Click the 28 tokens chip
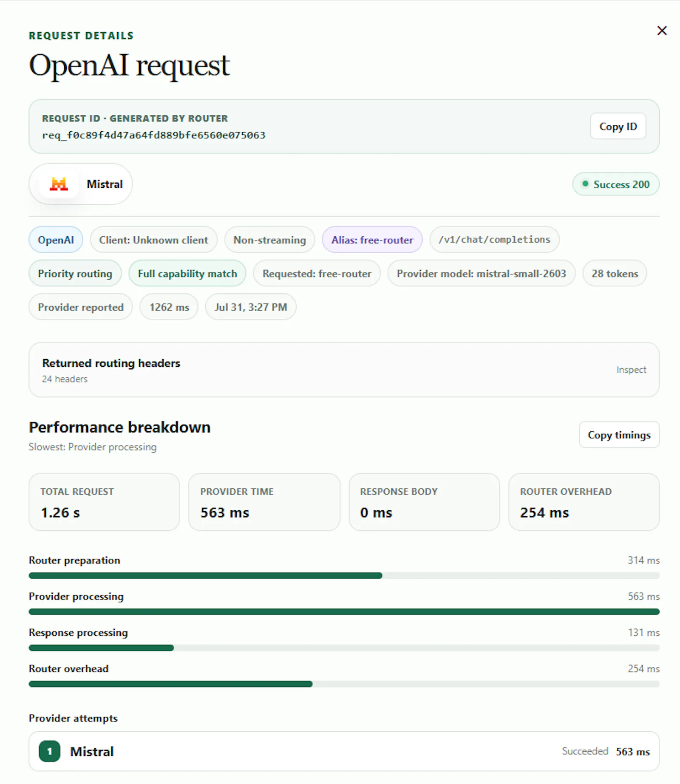 tap(615, 273)
